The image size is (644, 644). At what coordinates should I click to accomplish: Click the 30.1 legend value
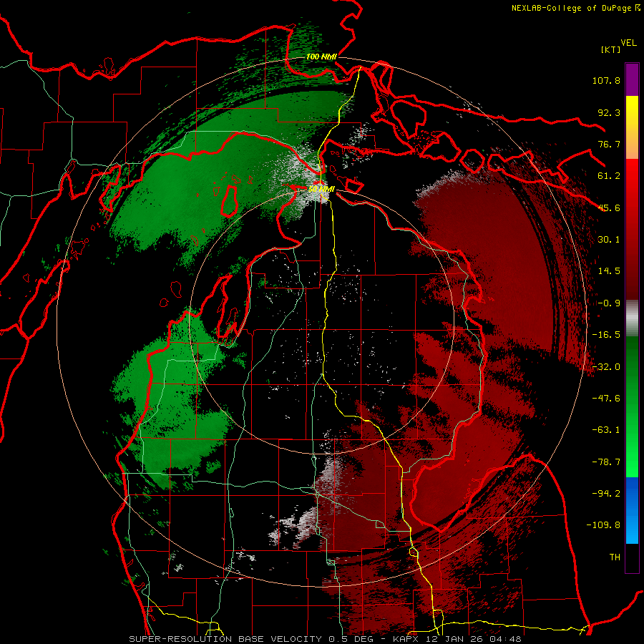click(x=609, y=240)
